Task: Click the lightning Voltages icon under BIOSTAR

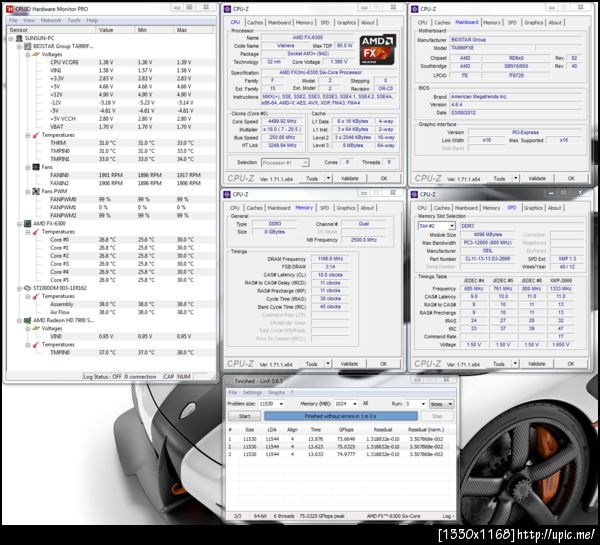Action: 36,54
